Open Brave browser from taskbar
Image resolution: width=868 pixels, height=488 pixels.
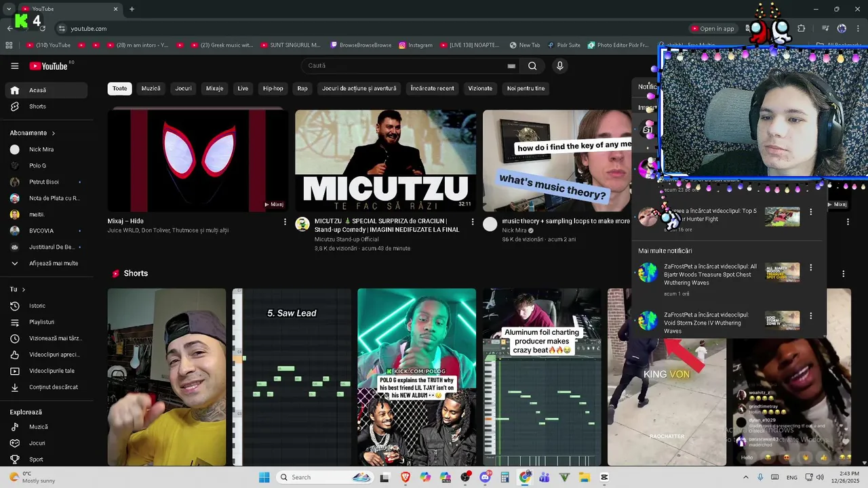click(406, 477)
